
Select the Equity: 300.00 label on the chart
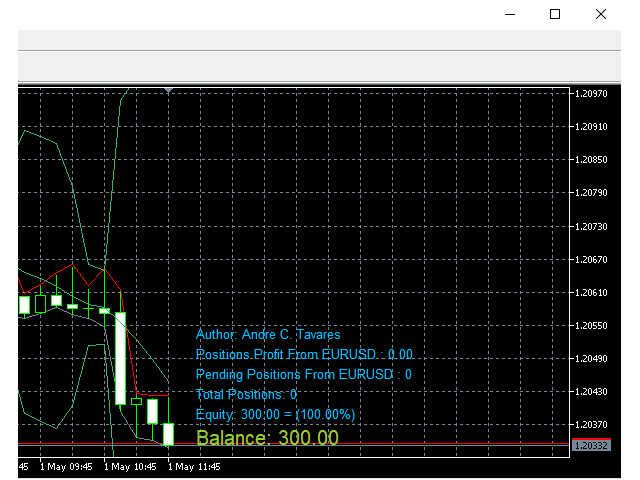pos(275,415)
